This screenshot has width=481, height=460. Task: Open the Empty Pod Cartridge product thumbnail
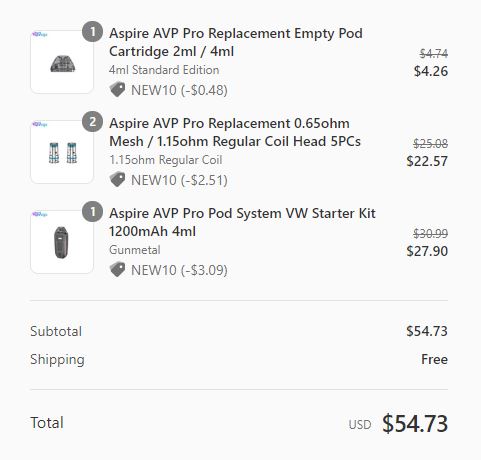pos(62,62)
